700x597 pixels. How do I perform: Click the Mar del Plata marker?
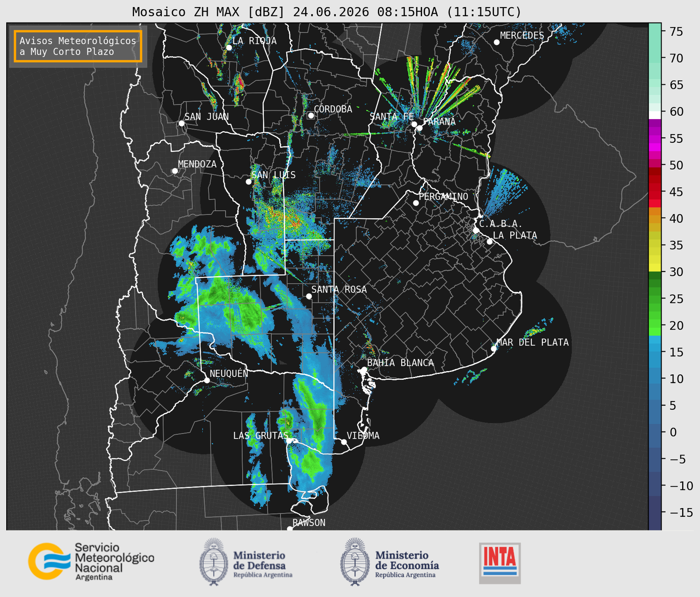pos(493,349)
